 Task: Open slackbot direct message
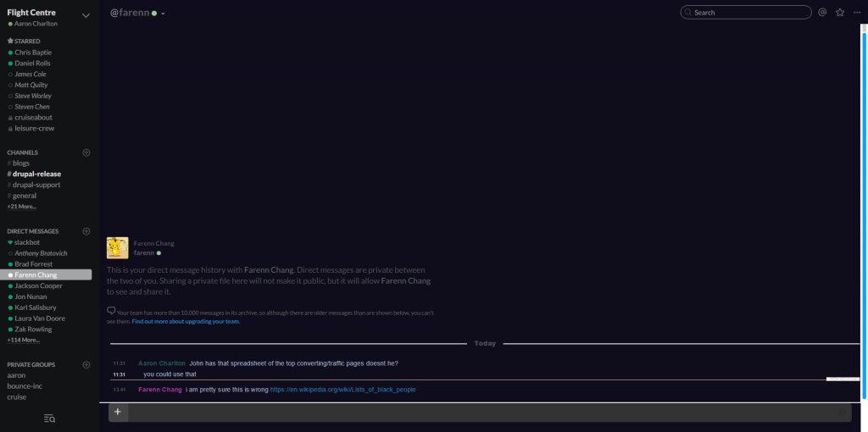point(27,242)
